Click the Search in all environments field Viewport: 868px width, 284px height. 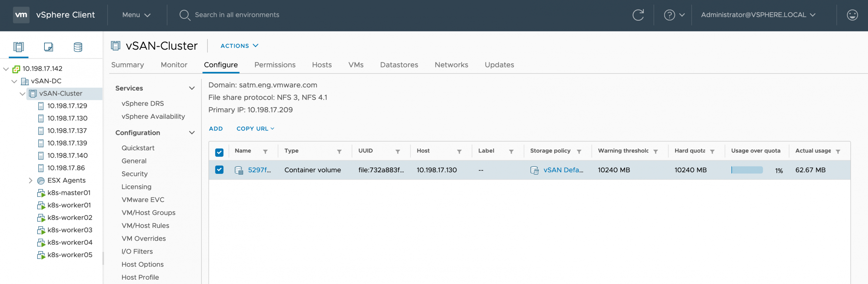237,15
